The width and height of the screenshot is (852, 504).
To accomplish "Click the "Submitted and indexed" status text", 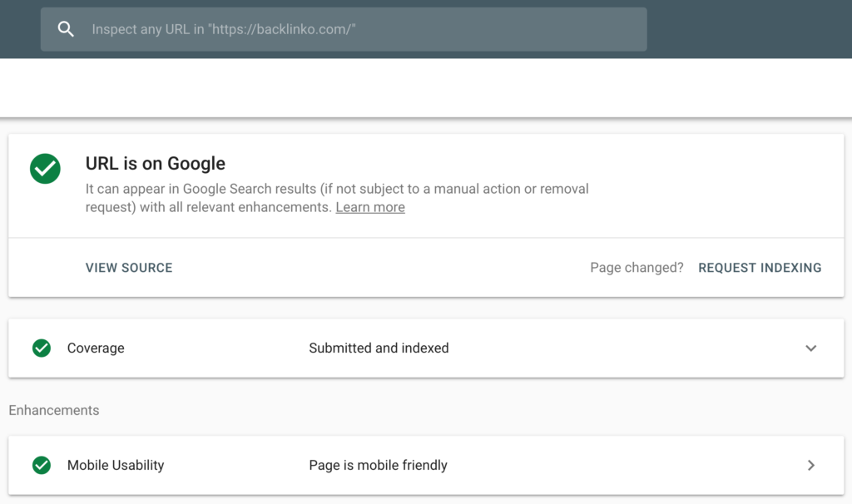I will click(379, 348).
